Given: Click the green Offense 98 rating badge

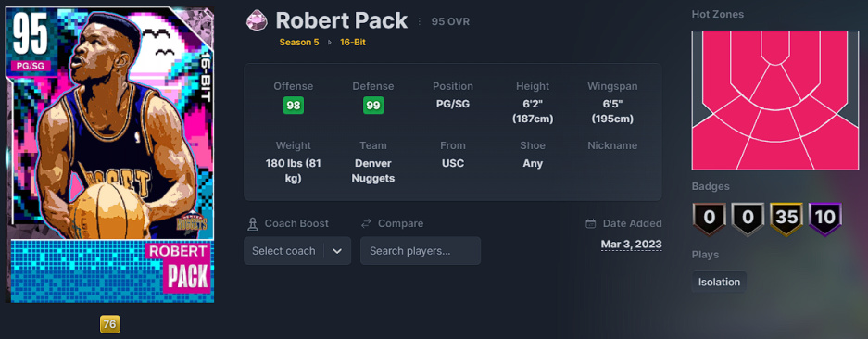Looking at the screenshot, I should [x=294, y=106].
